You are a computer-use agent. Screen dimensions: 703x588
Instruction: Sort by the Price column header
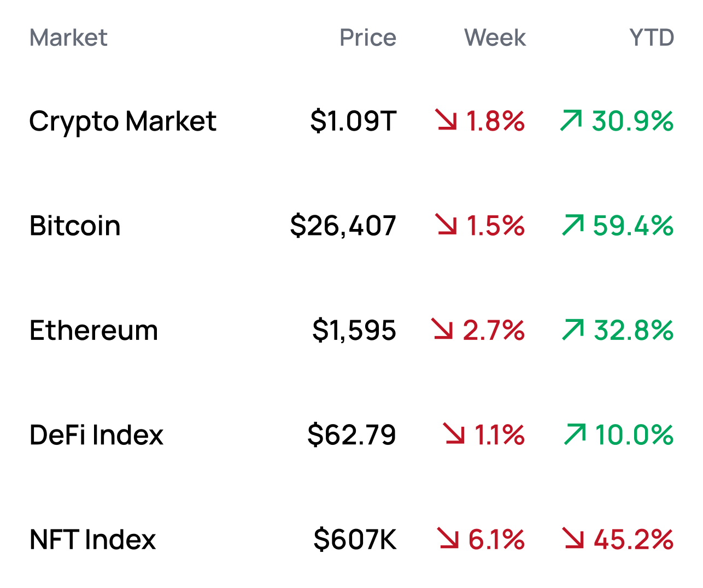tap(368, 38)
